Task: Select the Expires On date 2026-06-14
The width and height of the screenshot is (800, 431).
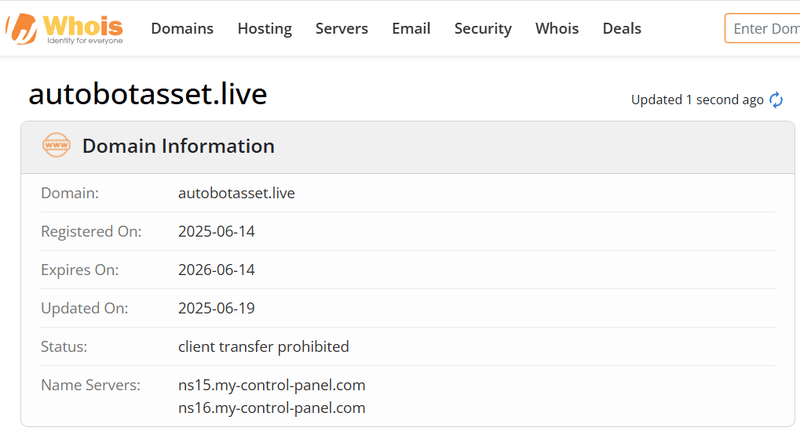Action: point(216,270)
